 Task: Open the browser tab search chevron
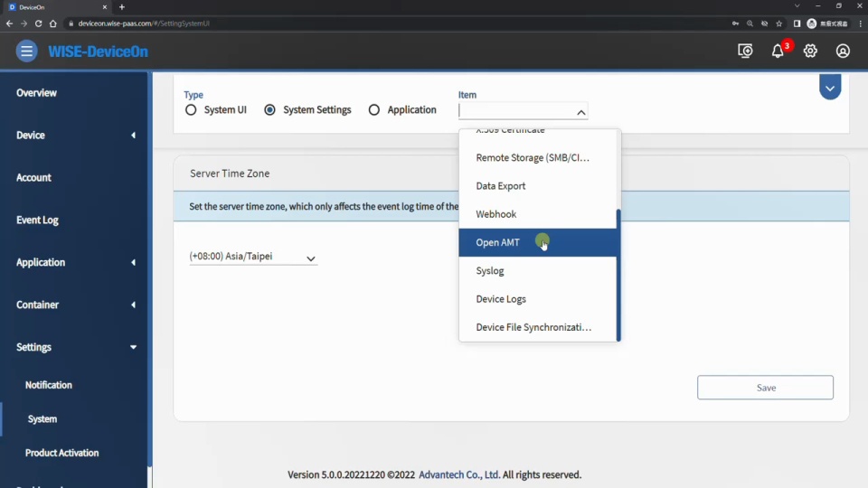[797, 5]
